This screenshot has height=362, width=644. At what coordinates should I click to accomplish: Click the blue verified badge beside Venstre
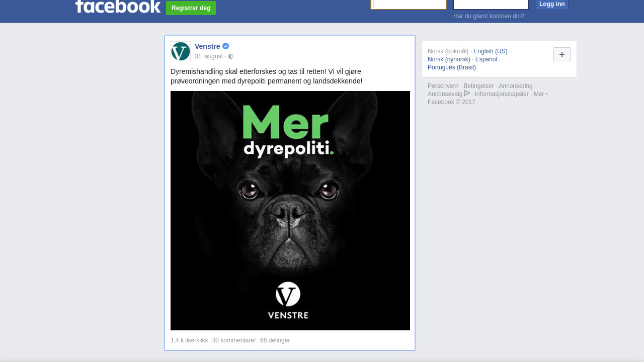(x=226, y=46)
